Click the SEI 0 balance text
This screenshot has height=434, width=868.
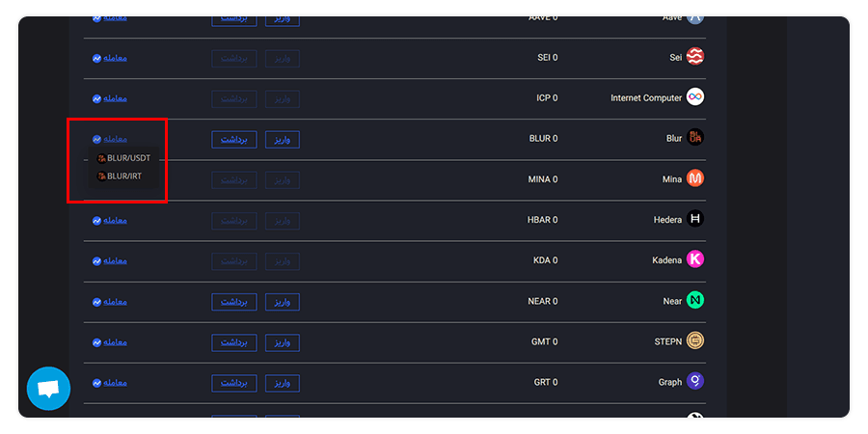pos(548,58)
